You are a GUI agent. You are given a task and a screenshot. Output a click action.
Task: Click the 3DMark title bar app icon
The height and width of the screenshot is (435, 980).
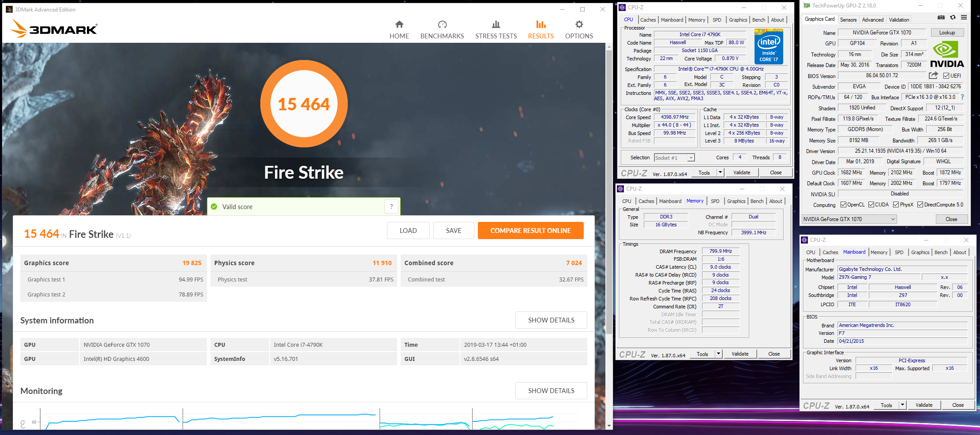pyautogui.click(x=9, y=9)
